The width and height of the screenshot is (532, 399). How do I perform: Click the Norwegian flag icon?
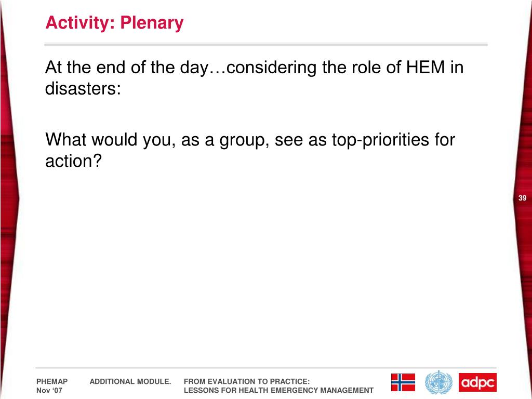[x=403, y=382]
